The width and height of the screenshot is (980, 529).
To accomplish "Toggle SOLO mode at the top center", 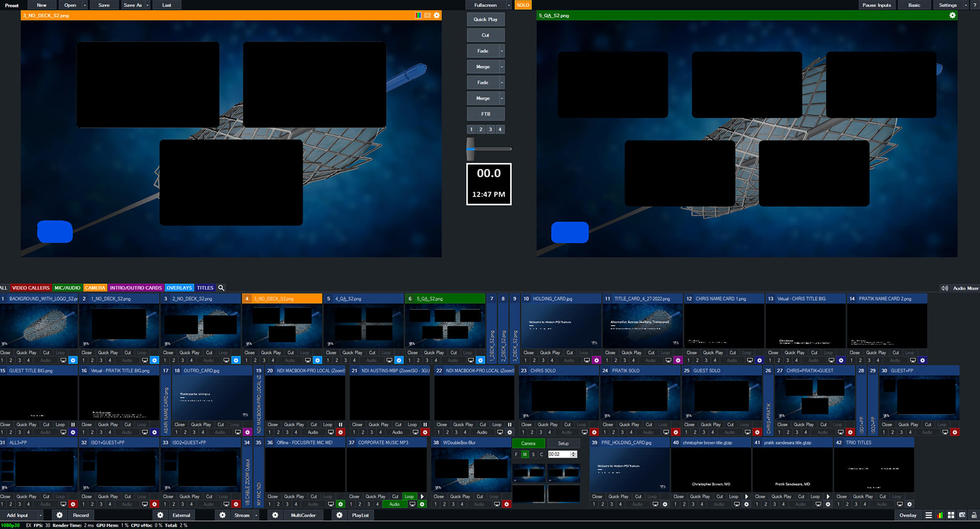I will pyautogui.click(x=522, y=5).
